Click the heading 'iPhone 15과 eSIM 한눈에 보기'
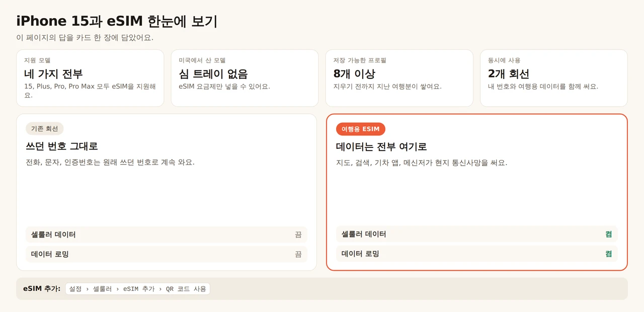 117,21
